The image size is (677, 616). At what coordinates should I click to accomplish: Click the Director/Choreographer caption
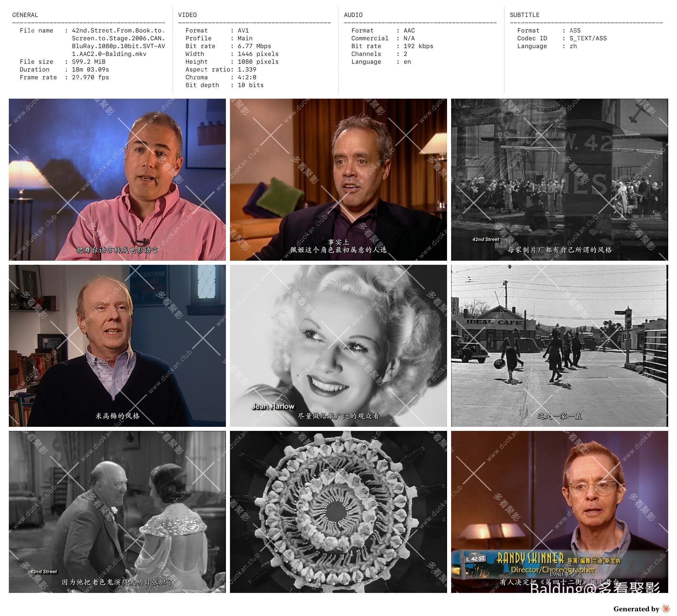tap(553, 570)
